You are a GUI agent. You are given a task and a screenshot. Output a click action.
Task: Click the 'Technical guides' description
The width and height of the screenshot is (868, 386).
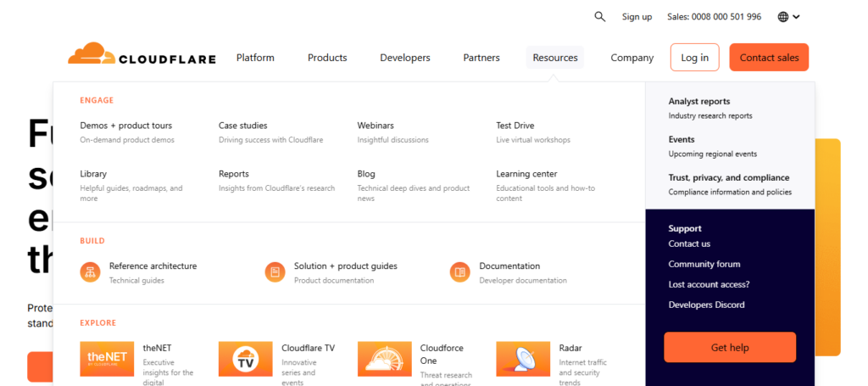pos(136,281)
